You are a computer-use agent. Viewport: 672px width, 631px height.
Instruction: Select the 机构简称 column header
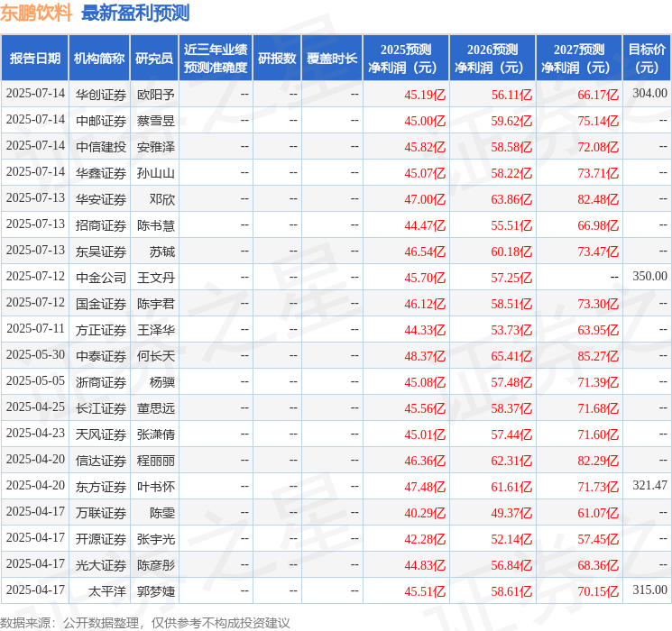pos(99,59)
